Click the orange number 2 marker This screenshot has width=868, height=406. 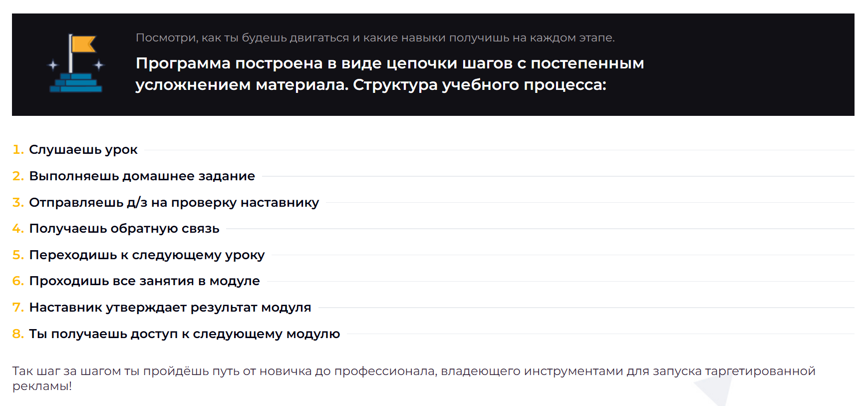(18, 176)
